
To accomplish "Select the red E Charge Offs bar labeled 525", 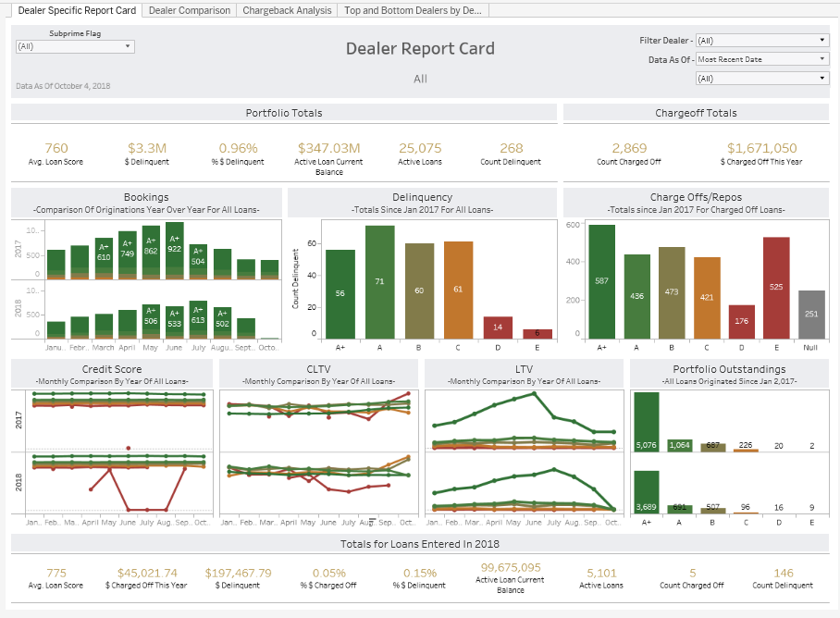I will pos(776,289).
